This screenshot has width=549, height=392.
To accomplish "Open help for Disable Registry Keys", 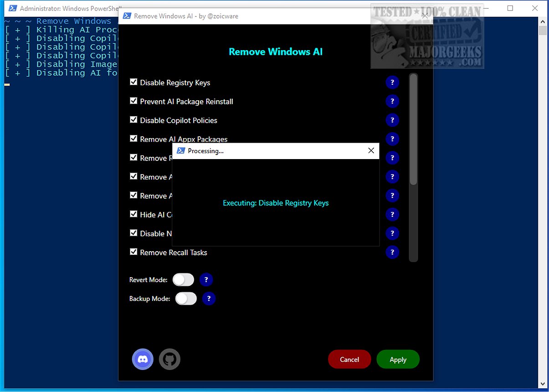I will (392, 83).
